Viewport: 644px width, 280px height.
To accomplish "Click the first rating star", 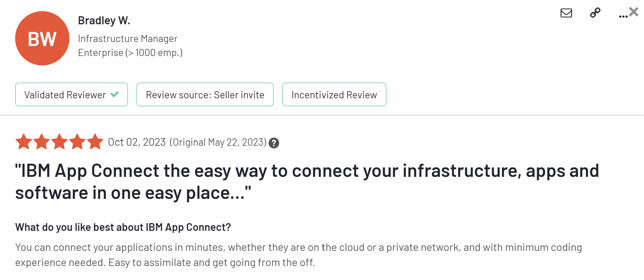I will (24, 142).
